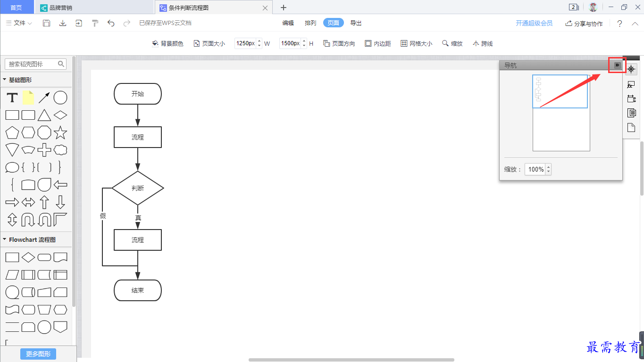Open the 文件 menu dropdown
The height and width of the screenshot is (362, 644).
pyautogui.click(x=19, y=23)
